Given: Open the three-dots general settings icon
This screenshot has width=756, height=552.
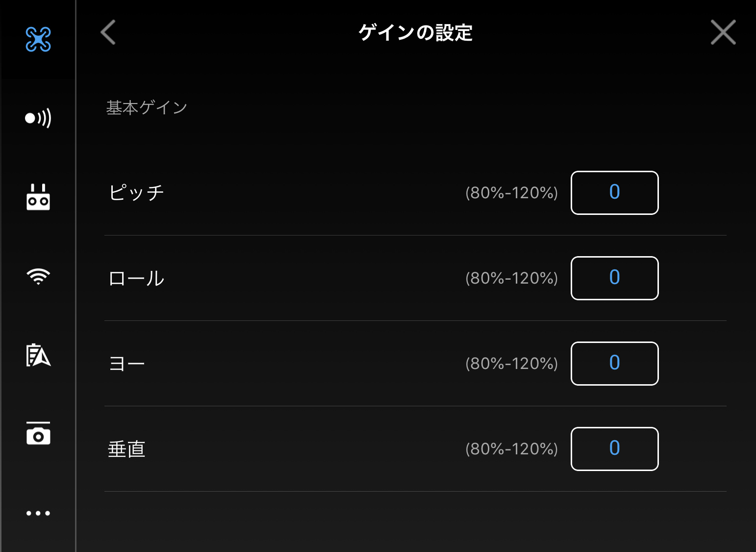Looking at the screenshot, I should tap(38, 513).
